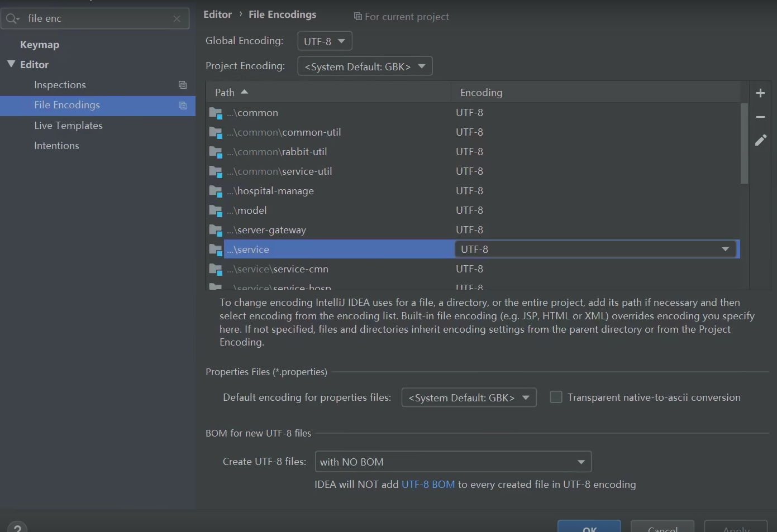Click the project-level icon beside File Encodings
This screenshot has width=777, height=532.
pos(182,106)
